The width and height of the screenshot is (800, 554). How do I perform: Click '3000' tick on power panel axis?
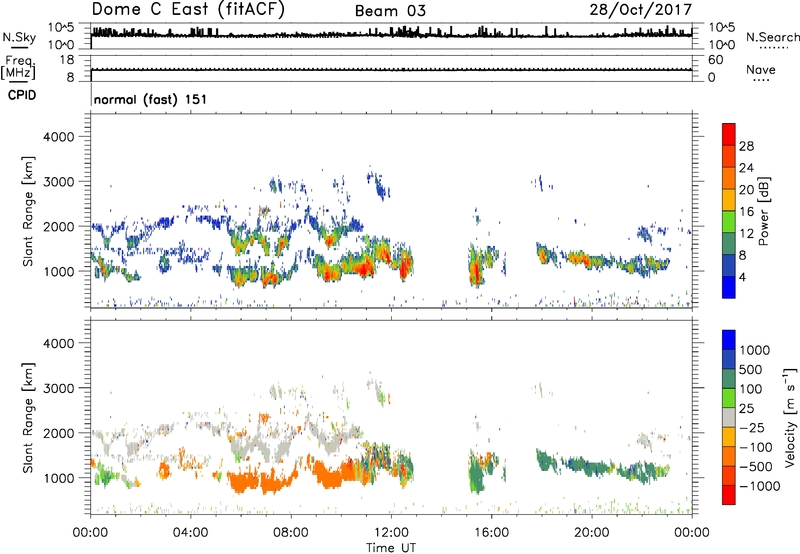[x=58, y=182]
